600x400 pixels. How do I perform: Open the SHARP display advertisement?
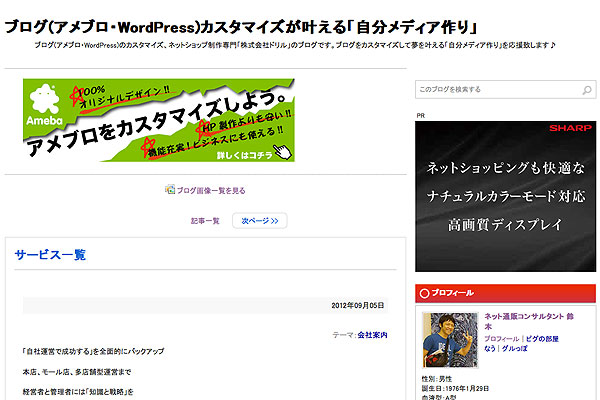tap(505, 196)
